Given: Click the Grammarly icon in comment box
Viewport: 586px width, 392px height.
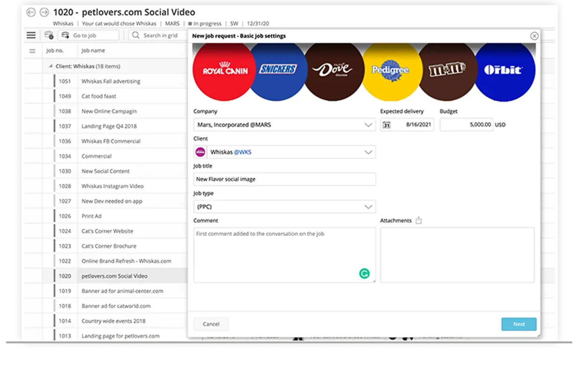Looking at the screenshot, I should tap(364, 274).
